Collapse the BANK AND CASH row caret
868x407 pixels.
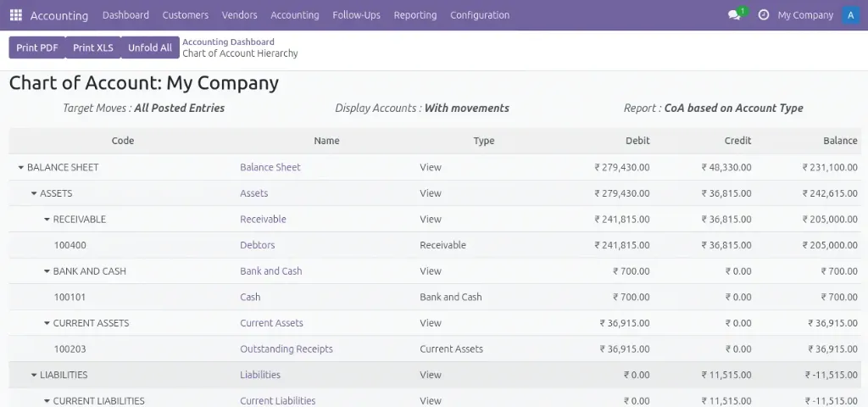(47, 271)
